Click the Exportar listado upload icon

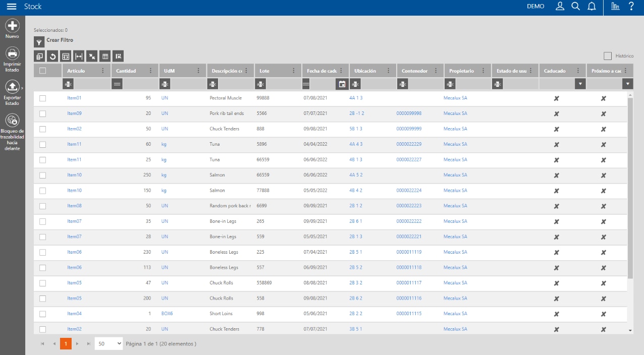(x=12, y=86)
